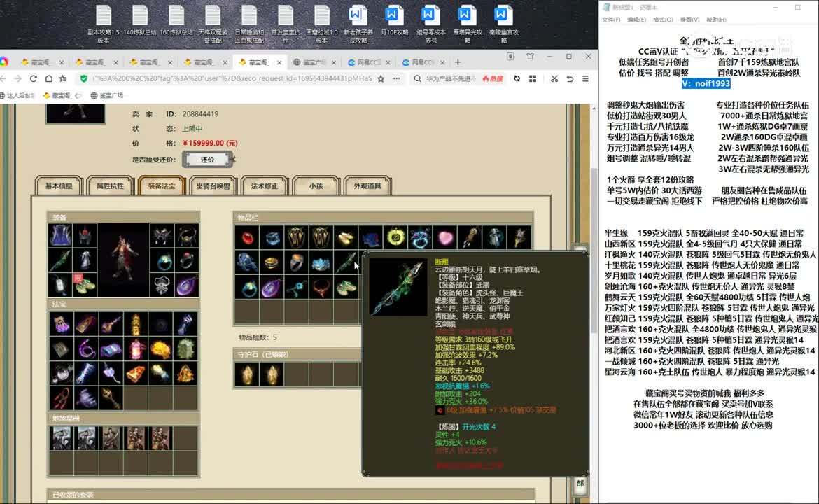The height and width of the screenshot is (504, 819).
Task: Click the browser reload button
Action: pos(34,78)
